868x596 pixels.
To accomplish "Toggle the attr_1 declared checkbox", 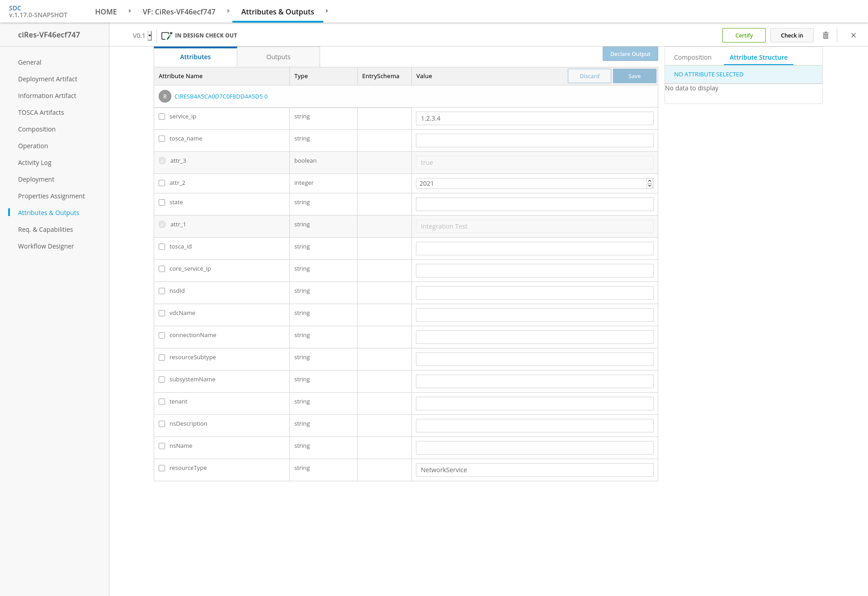I will pos(162,225).
